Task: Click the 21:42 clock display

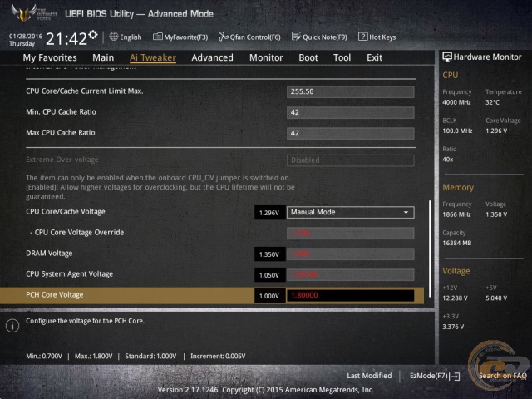Action: pyautogui.click(x=66, y=39)
